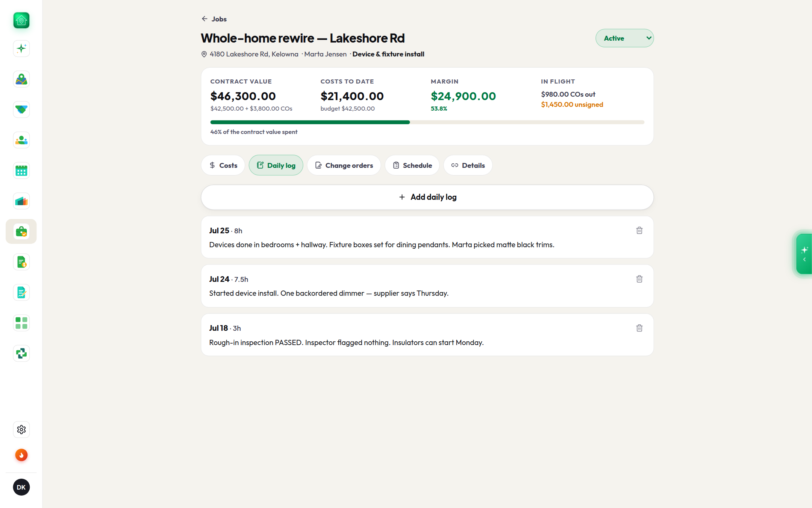Click the contract value spent progress bar
The image size is (812, 508).
427,122
